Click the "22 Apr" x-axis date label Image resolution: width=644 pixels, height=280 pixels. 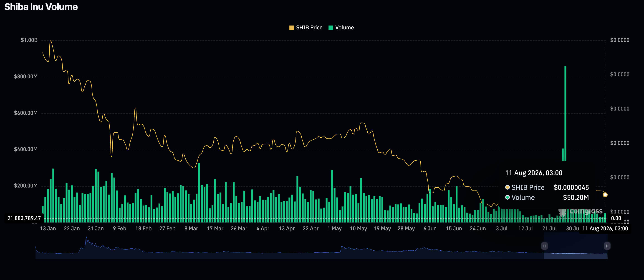(x=311, y=229)
